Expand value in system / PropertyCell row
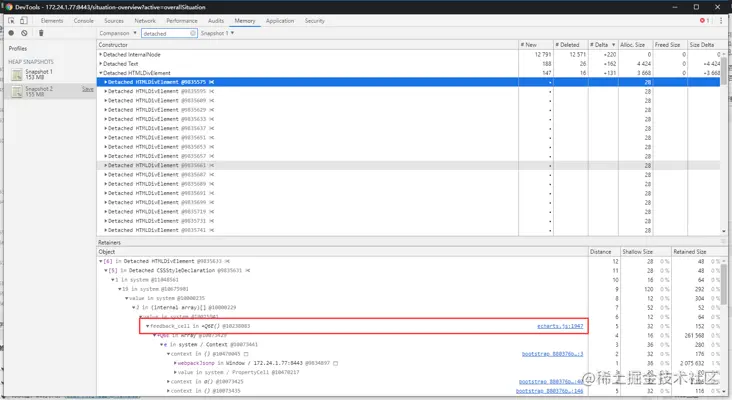 (x=175, y=372)
